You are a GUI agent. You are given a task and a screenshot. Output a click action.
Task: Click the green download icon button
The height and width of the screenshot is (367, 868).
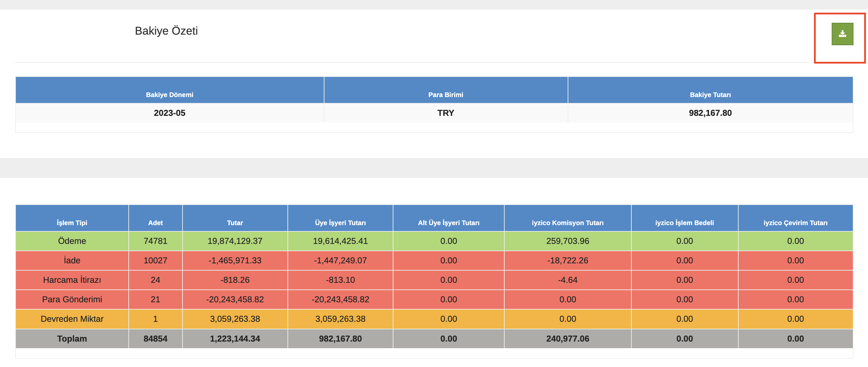pyautogui.click(x=842, y=34)
